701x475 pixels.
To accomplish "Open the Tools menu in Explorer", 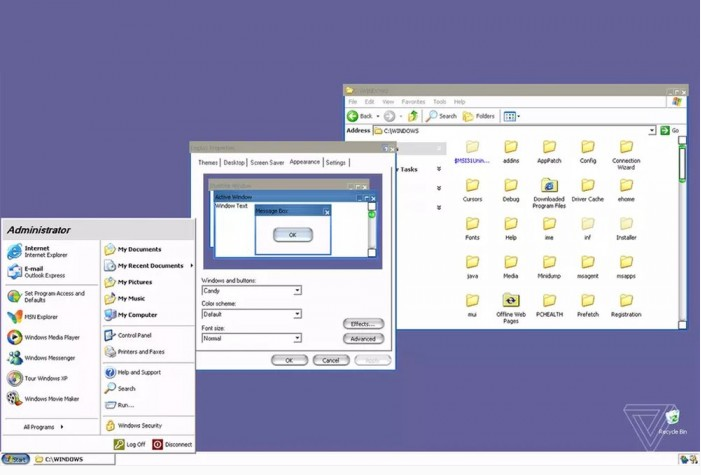I will [x=439, y=102].
